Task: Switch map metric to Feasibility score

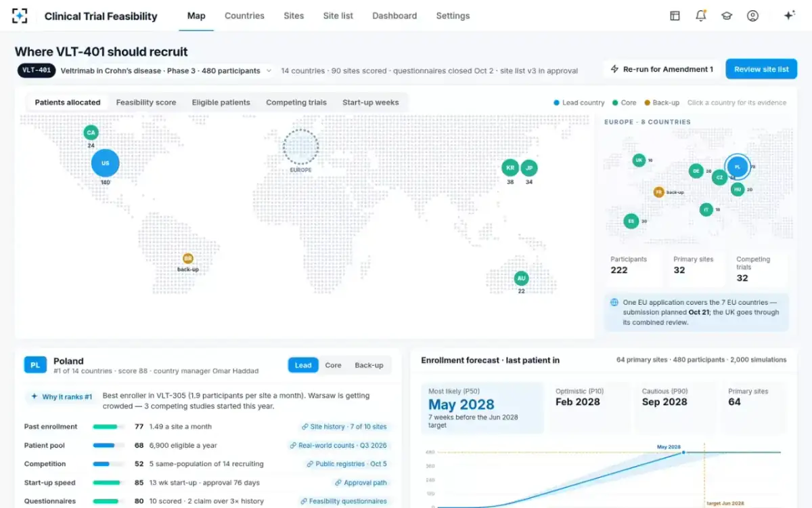Action: [146, 102]
